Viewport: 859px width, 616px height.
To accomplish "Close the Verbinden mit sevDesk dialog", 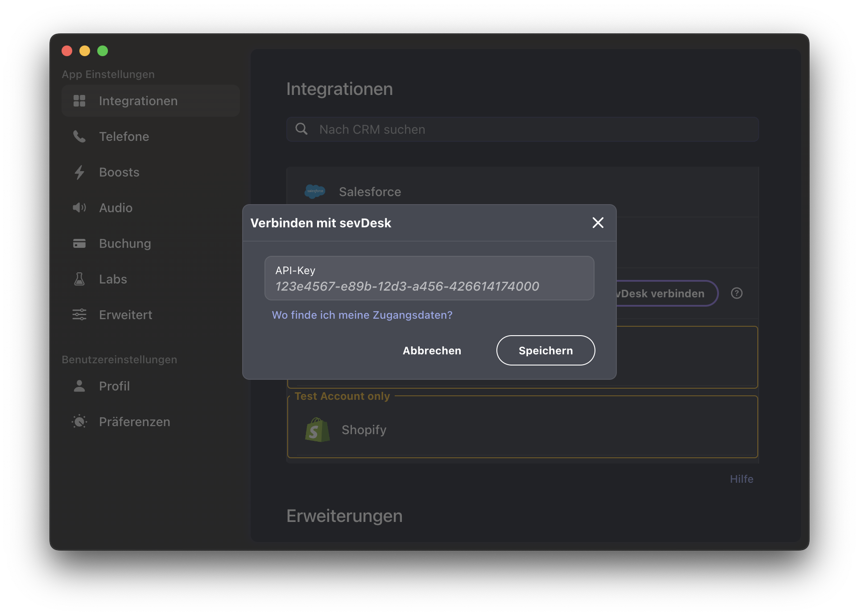I will [x=598, y=222].
